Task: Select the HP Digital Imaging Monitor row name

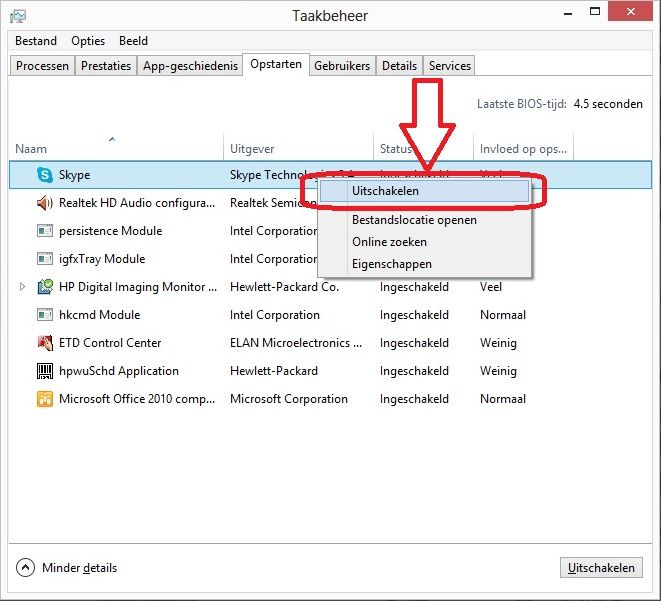Action: pyautogui.click(x=138, y=287)
